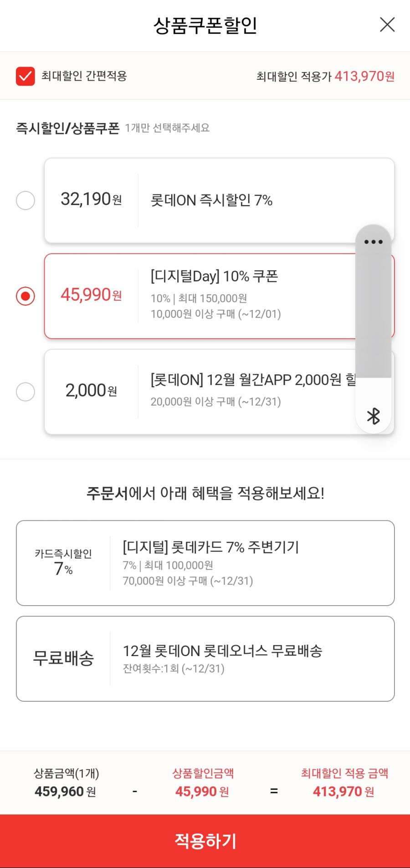This screenshot has width=410, height=868.
Task: Select the 디지털Day 10% 쿠폰 radio button
Action: (26, 296)
